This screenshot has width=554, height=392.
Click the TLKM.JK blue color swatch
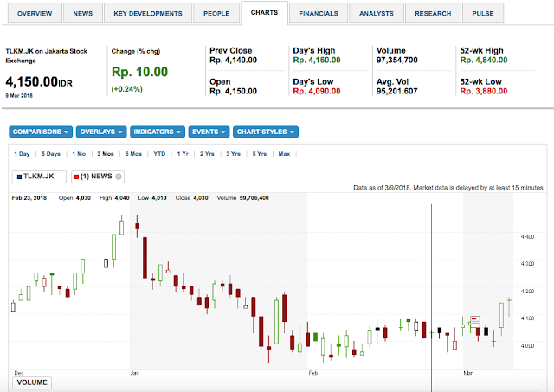pos(19,177)
